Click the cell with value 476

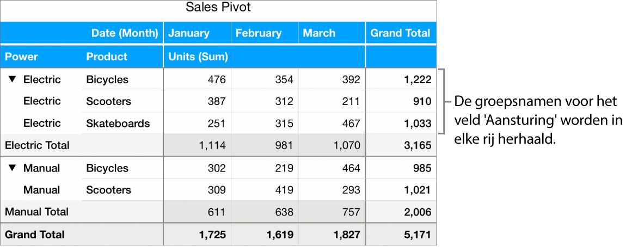click(217, 79)
